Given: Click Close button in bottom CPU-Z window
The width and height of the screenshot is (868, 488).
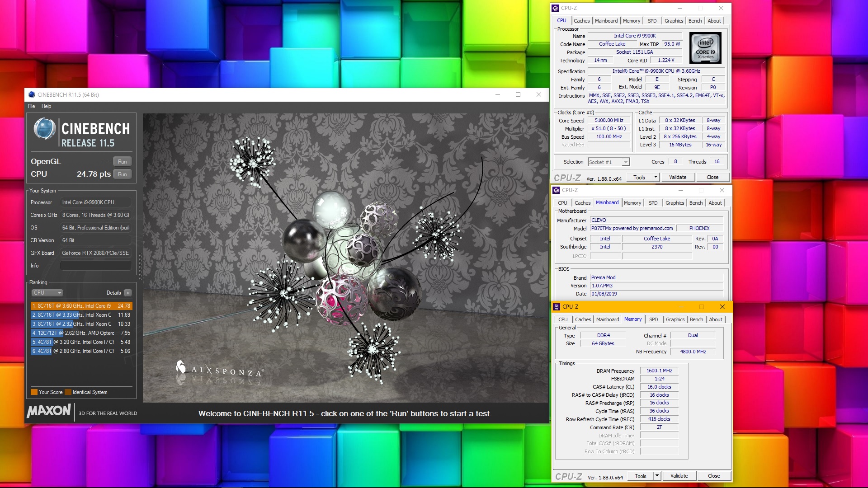Looking at the screenshot, I should [714, 476].
